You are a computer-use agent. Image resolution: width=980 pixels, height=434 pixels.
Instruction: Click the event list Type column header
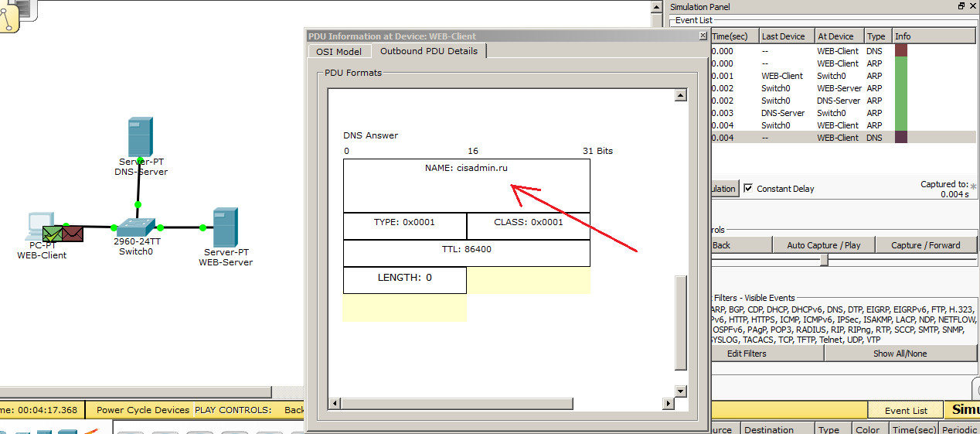coord(878,36)
